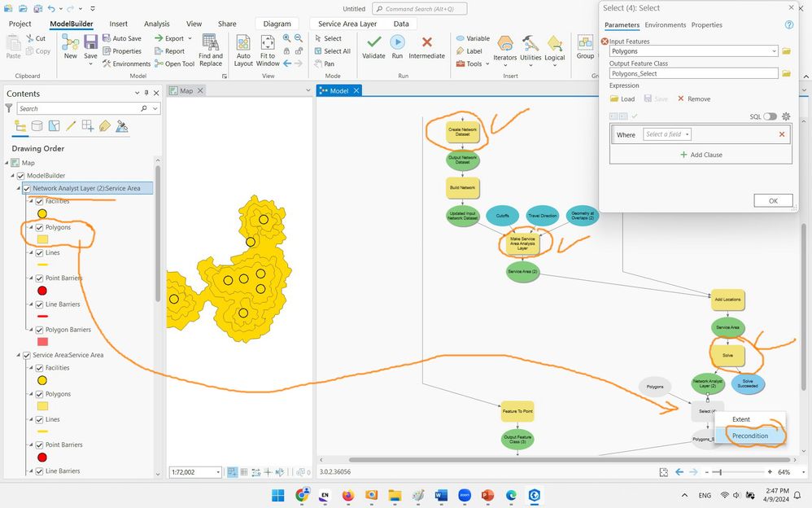Save the model with Save icon
Screen dimensions: 812x508
(x=90, y=43)
